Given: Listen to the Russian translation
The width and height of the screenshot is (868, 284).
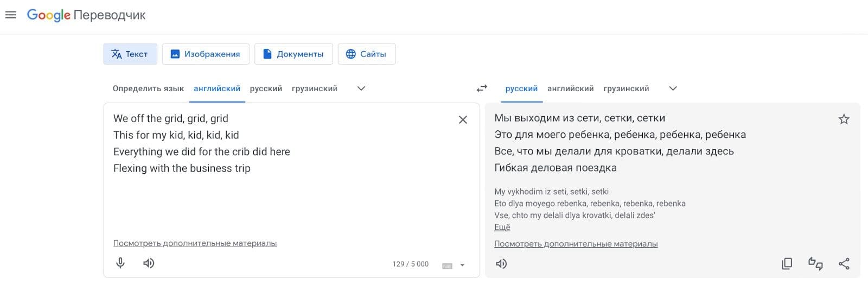Looking at the screenshot, I should 501,264.
